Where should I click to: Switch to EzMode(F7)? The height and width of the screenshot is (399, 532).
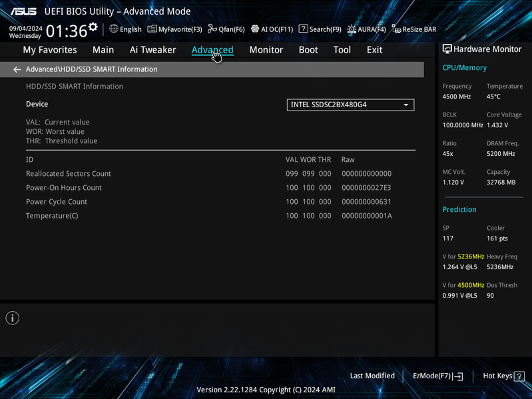tap(437, 376)
